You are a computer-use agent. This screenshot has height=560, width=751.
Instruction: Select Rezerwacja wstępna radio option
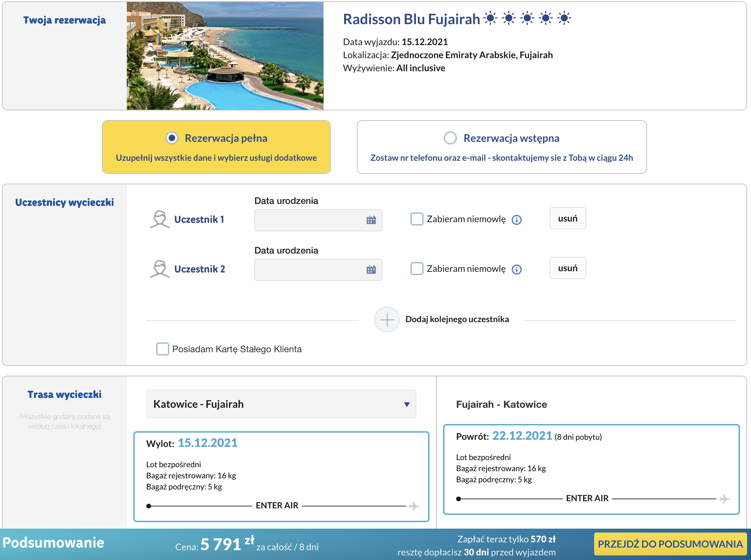450,138
